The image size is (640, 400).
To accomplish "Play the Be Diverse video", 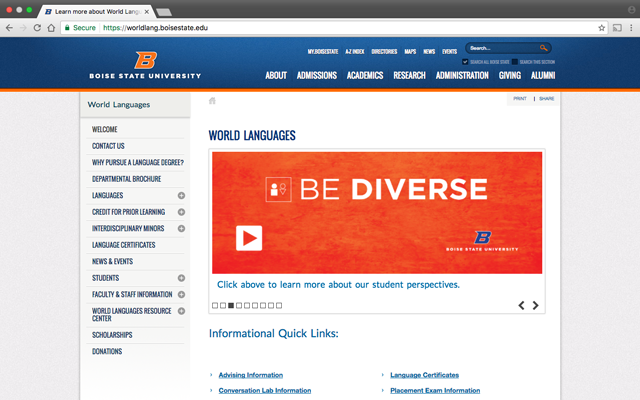I will pyautogui.click(x=249, y=238).
